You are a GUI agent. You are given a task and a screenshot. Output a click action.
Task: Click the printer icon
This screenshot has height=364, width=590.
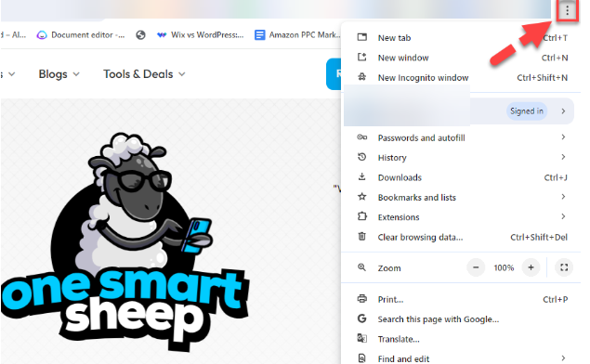coord(362,299)
